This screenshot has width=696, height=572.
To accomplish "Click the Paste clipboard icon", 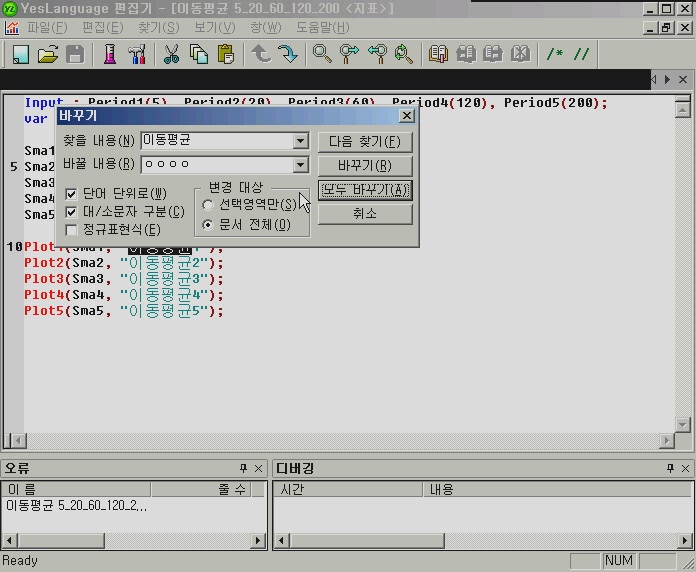I will (225, 54).
